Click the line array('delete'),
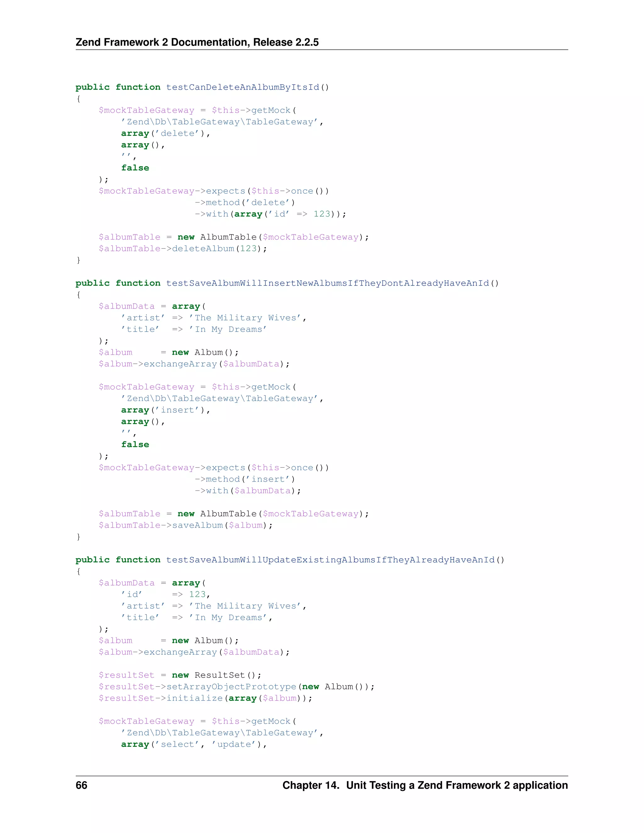 166,134
